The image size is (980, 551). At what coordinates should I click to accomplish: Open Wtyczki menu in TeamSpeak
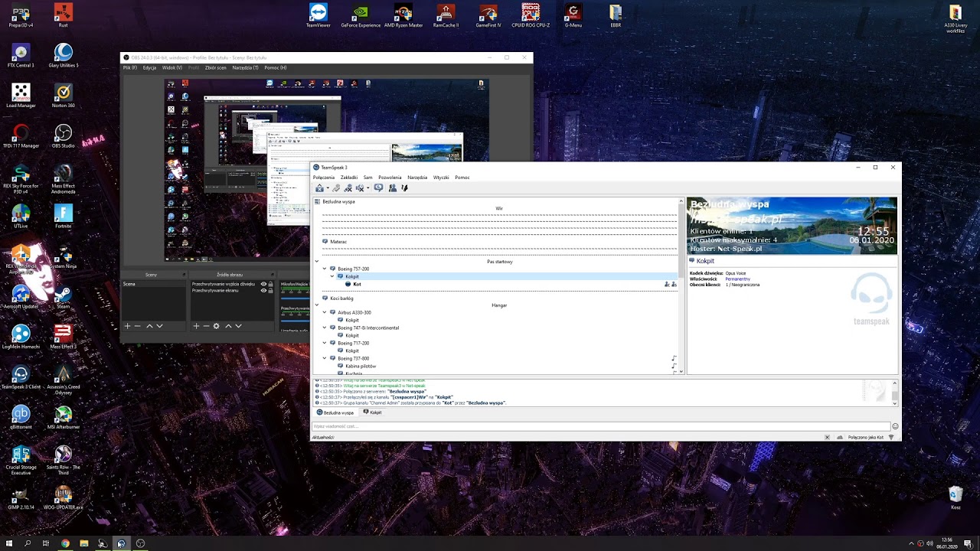click(441, 178)
